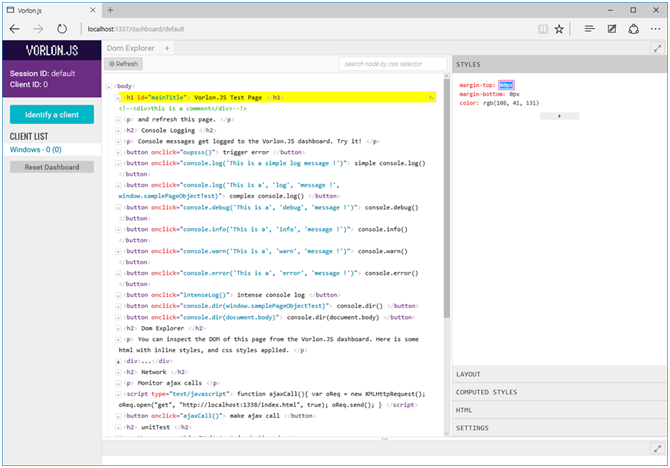Open a new browser tab
This screenshot has height=468, width=670.
pyautogui.click(x=110, y=10)
